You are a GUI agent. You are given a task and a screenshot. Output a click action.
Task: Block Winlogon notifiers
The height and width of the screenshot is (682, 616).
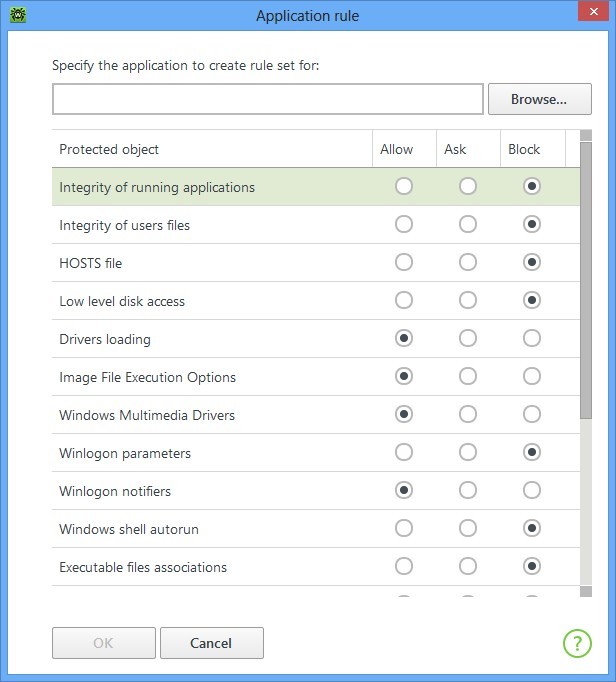point(532,491)
